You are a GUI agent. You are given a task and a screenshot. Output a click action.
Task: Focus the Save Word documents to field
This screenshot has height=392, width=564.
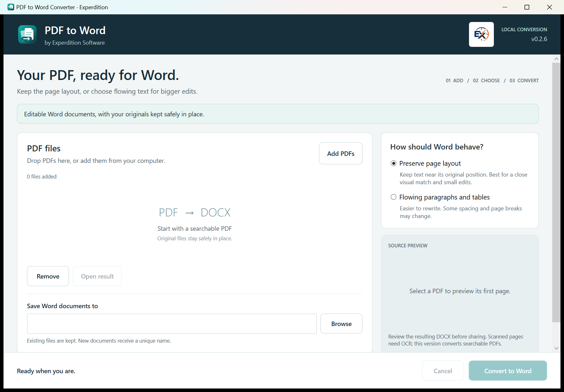click(172, 324)
